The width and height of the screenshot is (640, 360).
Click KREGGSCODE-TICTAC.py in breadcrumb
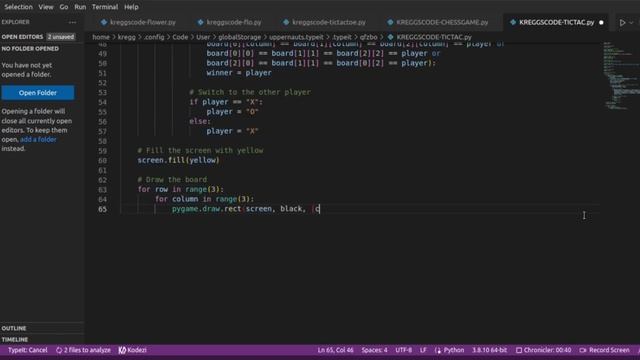click(x=433, y=37)
